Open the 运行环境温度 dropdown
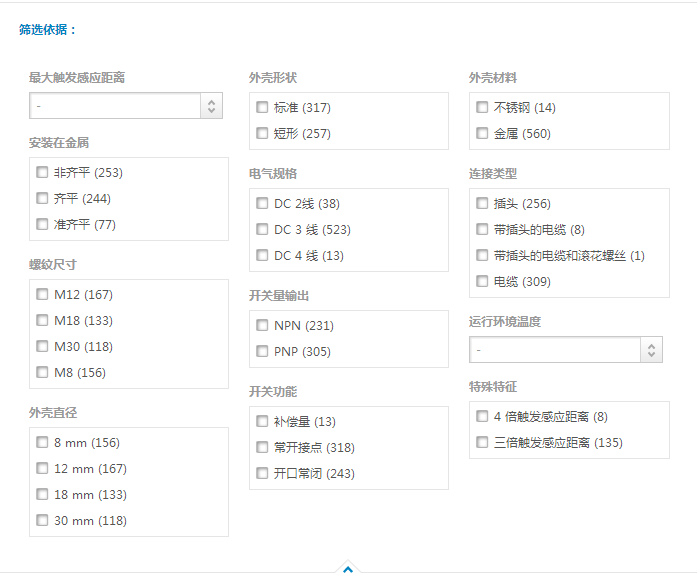697x573 pixels. 565,350
